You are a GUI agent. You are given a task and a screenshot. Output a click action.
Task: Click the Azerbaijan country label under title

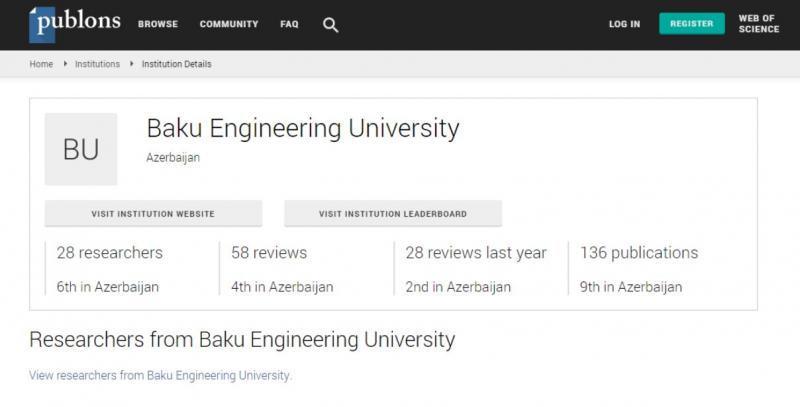[173, 158]
